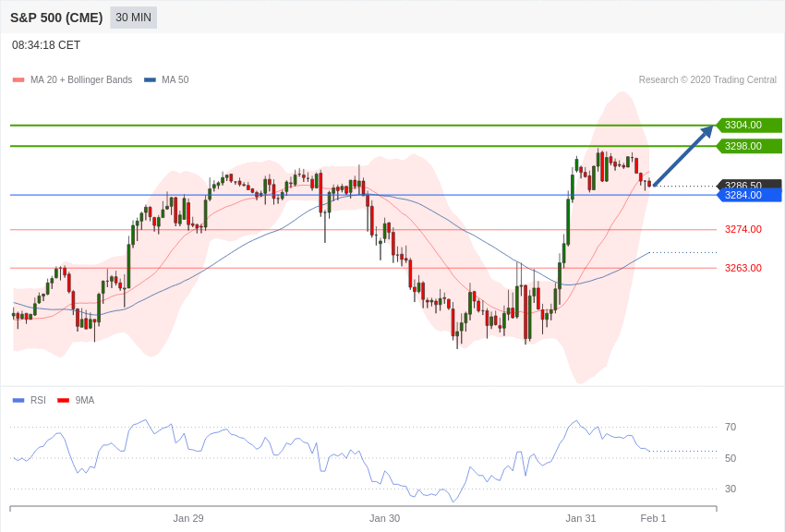This screenshot has height=532, width=785.
Task: Click the 3298.00 resistance price tag
Action: coord(749,146)
